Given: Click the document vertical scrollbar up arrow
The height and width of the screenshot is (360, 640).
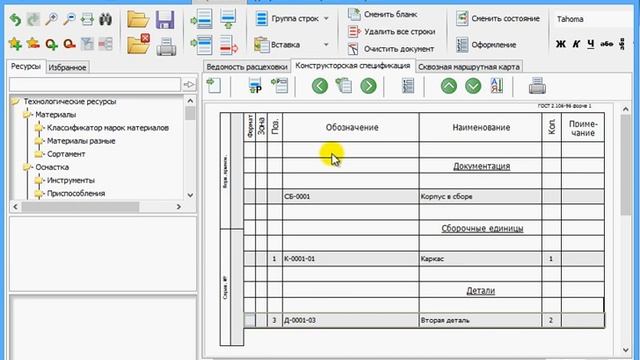Looking at the screenshot, I should point(626,109).
